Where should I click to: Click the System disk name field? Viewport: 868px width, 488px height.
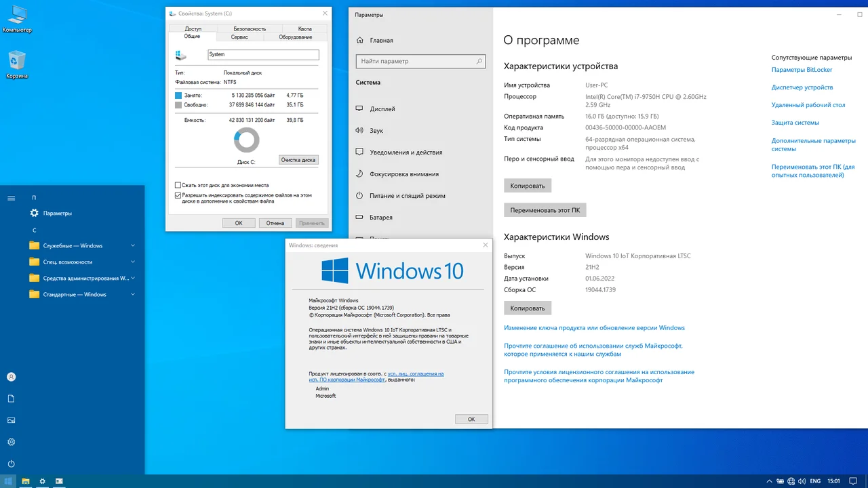click(x=263, y=55)
